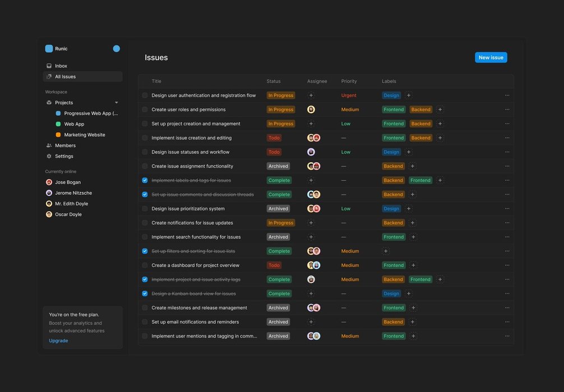Screen dimensions: 564x392
Task: Open more options for 'Create user roles' issue
Action: [507, 110]
